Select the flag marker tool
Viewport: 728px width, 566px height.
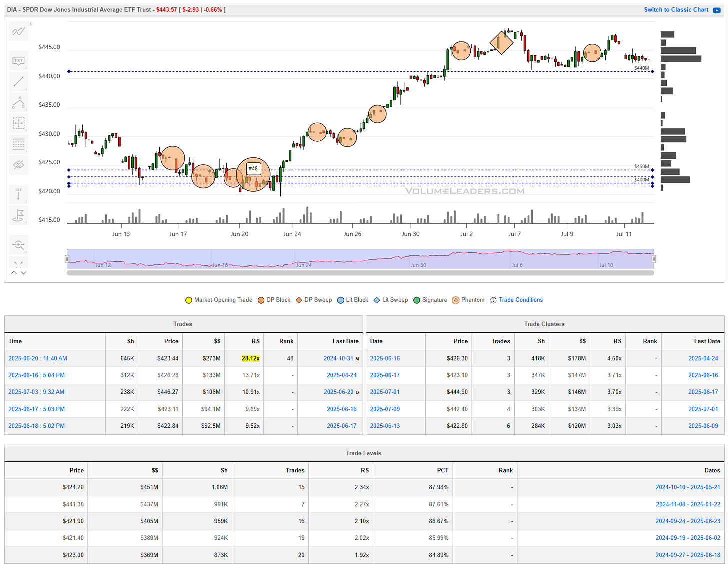pyautogui.click(x=19, y=215)
